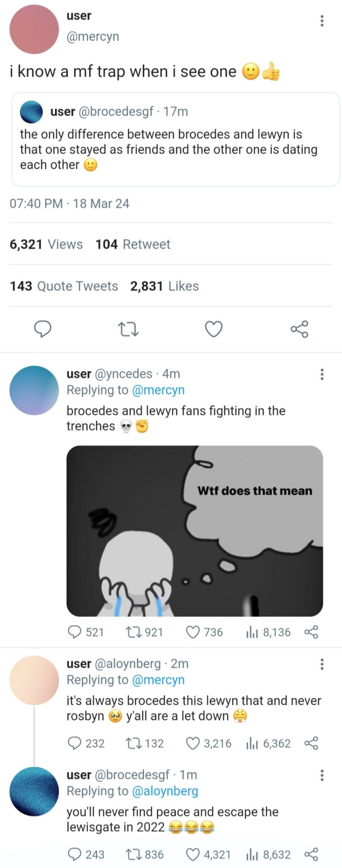
Task: Open more options for @mercyn tweet
Action: pyautogui.click(x=322, y=21)
